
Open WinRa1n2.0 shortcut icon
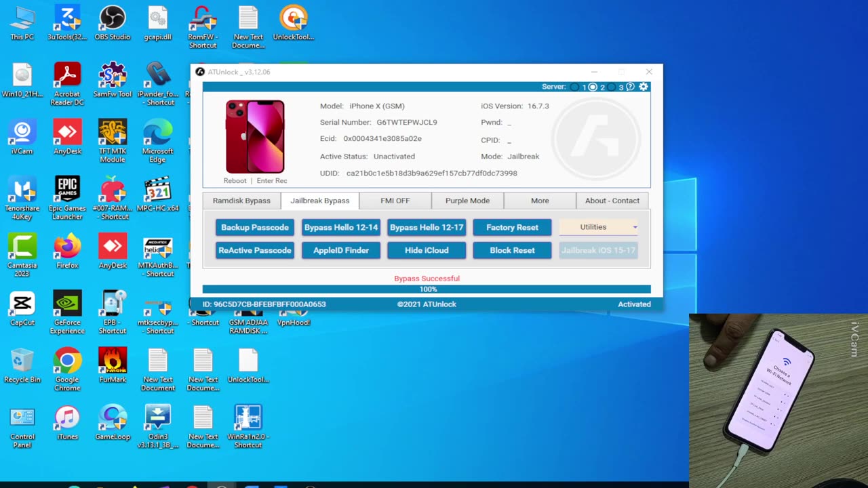point(248,427)
